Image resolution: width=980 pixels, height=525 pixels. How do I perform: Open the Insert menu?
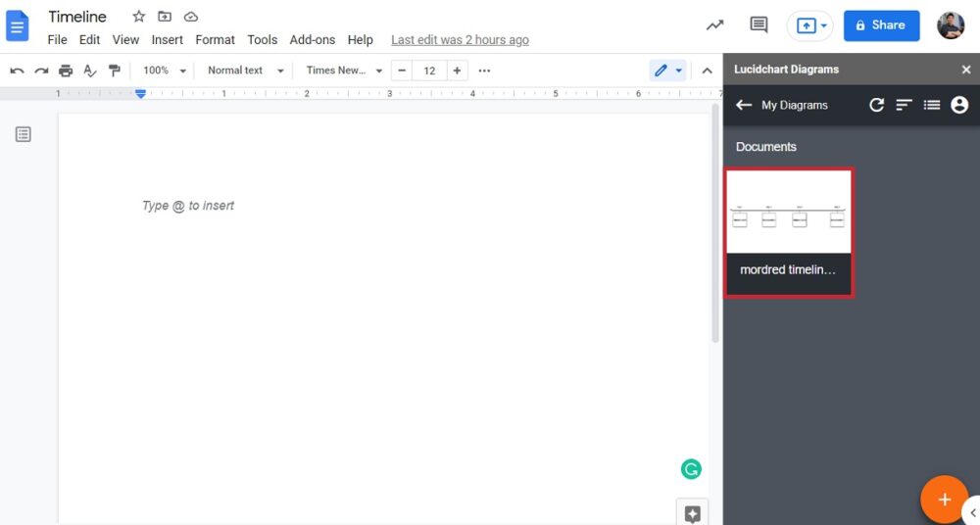click(x=167, y=40)
